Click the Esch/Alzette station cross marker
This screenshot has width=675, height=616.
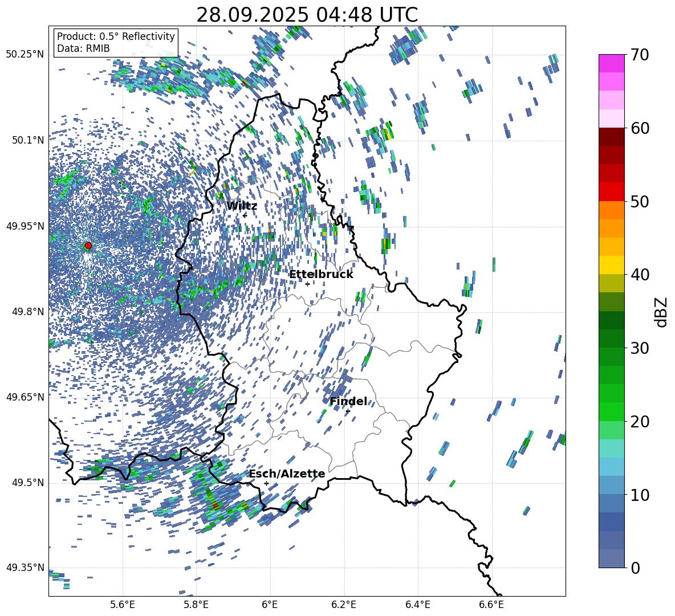coord(266,483)
